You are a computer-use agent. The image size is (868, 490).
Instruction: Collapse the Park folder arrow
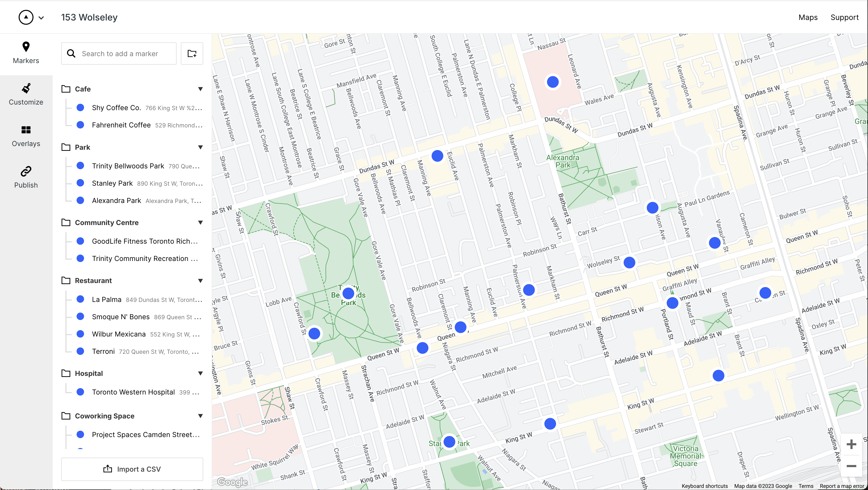point(201,147)
